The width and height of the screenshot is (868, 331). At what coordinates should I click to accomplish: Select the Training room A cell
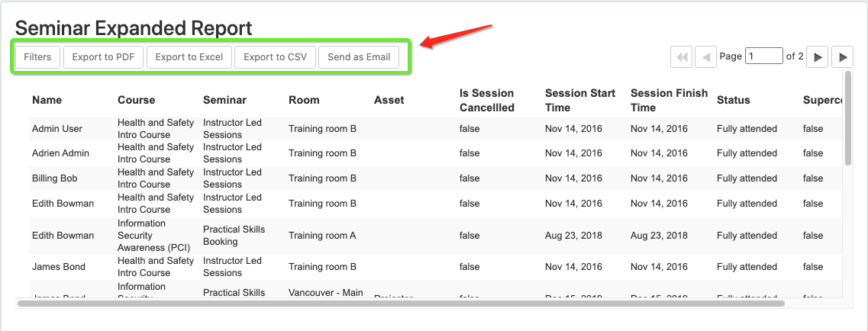coord(322,236)
